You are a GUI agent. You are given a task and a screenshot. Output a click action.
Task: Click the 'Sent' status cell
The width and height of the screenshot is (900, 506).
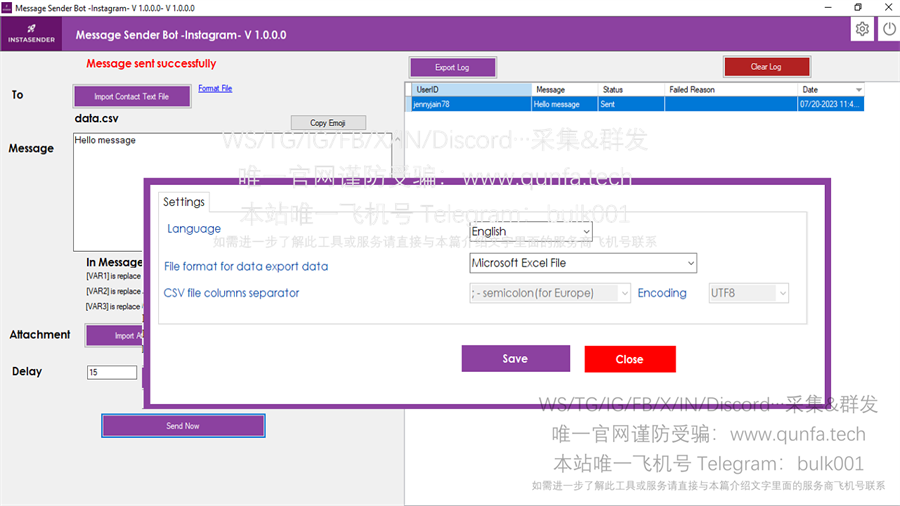[x=631, y=104]
